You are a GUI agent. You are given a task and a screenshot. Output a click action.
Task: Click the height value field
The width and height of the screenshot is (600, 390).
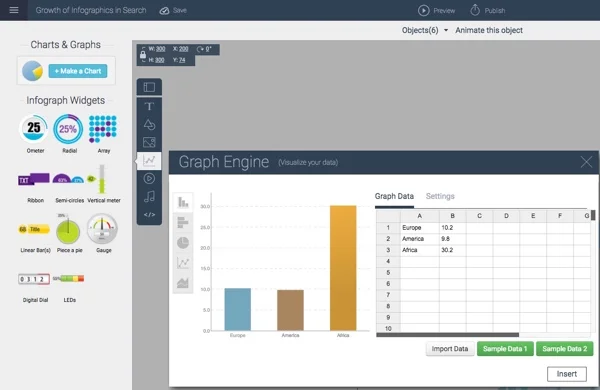pyautogui.click(x=160, y=60)
